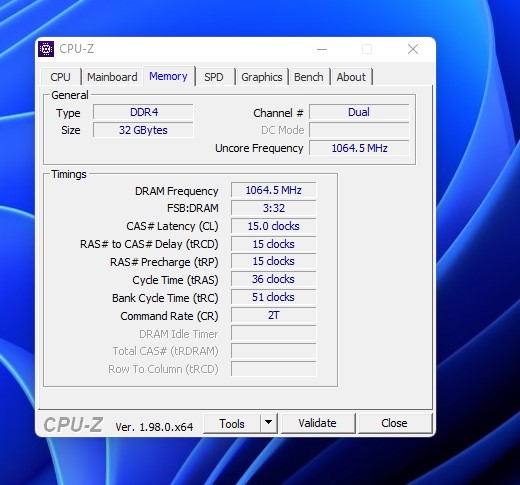This screenshot has height=485, width=520.
Task: Click the DRAM Frequency label
Action: (x=177, y=191)
